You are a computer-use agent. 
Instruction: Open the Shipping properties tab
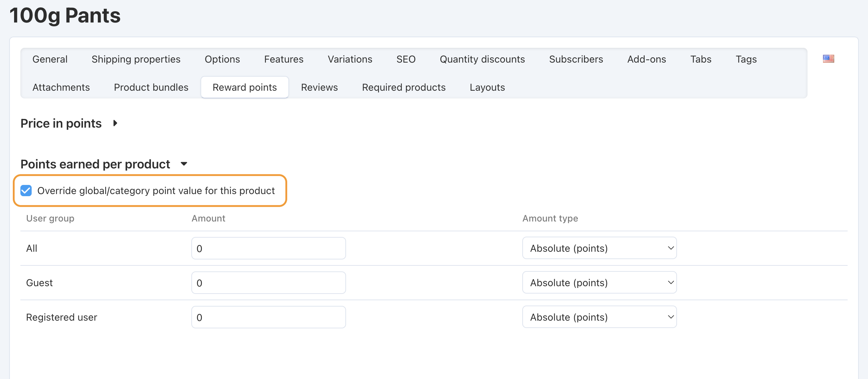coord(136,59)
